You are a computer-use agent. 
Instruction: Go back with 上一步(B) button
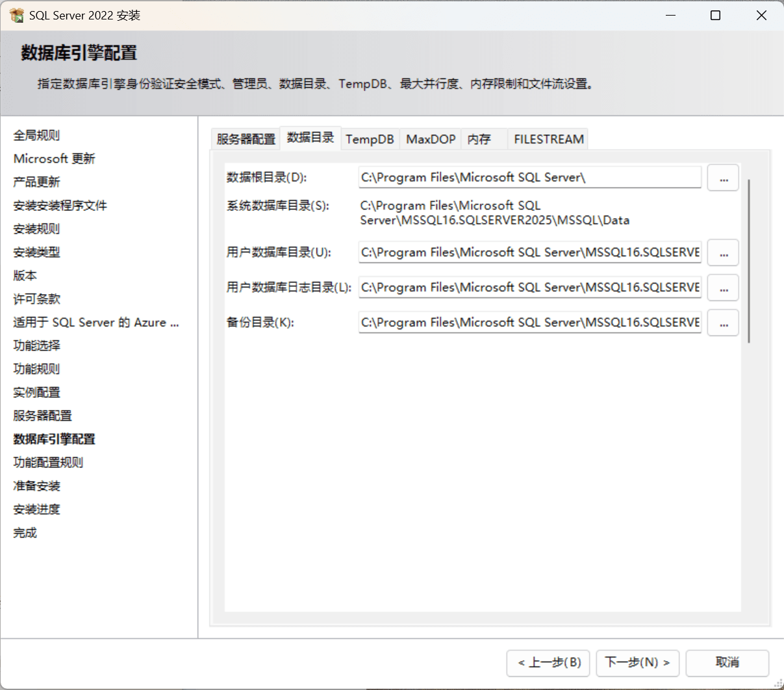coord(549,663)
